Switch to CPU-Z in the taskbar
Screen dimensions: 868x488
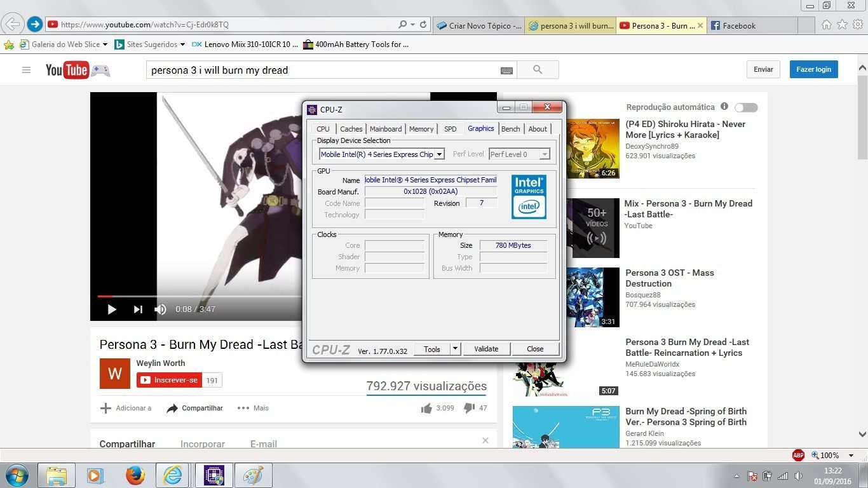214,475
